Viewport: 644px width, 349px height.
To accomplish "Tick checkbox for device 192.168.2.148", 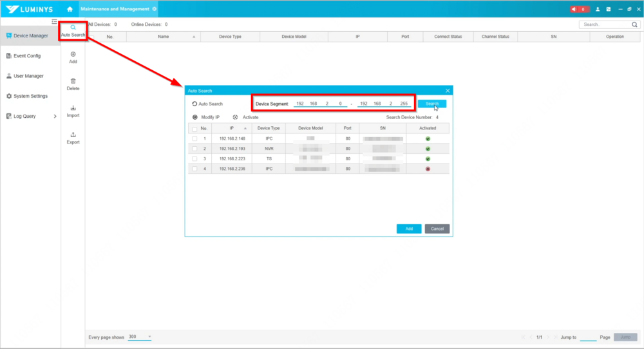I will [194, 138].
